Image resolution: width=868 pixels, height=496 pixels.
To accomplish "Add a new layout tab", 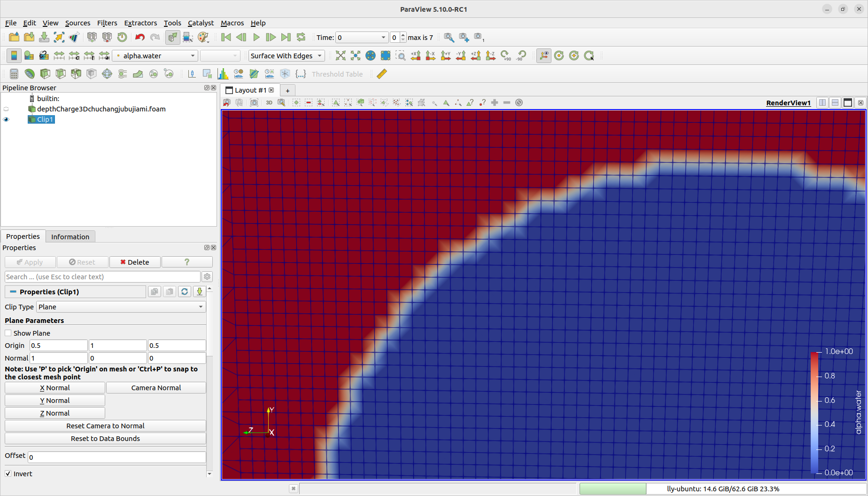I will 287,90.
